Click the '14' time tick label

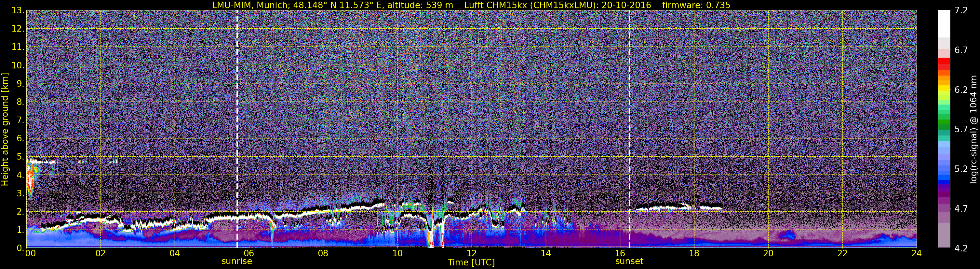545,253
